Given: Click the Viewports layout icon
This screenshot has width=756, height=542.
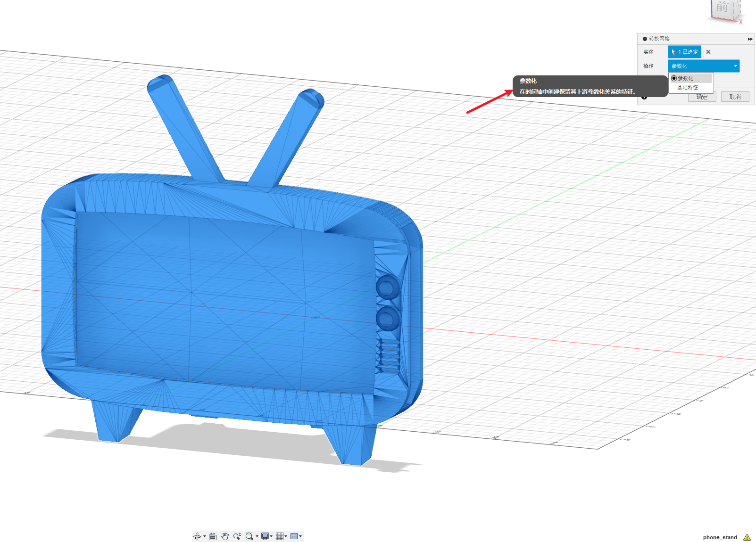Looking at the screenshot, I should [294, 536].
